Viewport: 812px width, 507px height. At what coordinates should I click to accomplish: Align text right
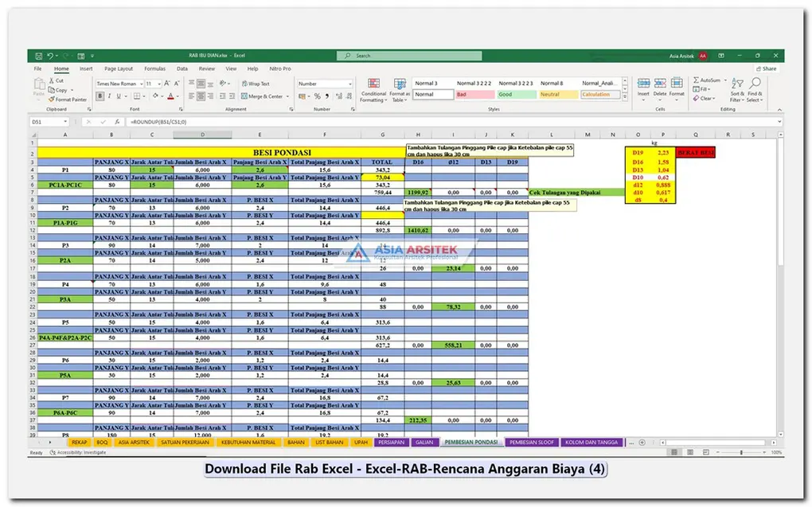tap(210, 96)
